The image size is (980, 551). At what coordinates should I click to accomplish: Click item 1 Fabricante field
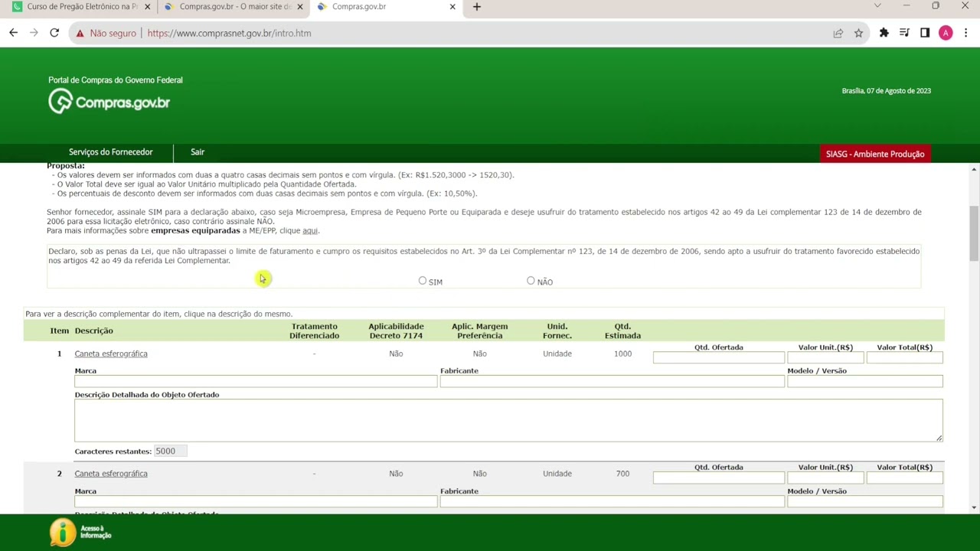612,381
